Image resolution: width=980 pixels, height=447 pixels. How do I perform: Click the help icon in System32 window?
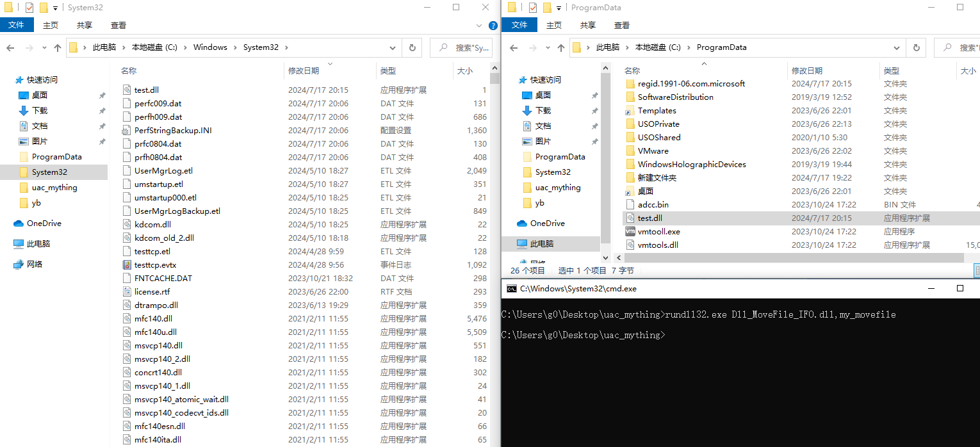(493, 26)
